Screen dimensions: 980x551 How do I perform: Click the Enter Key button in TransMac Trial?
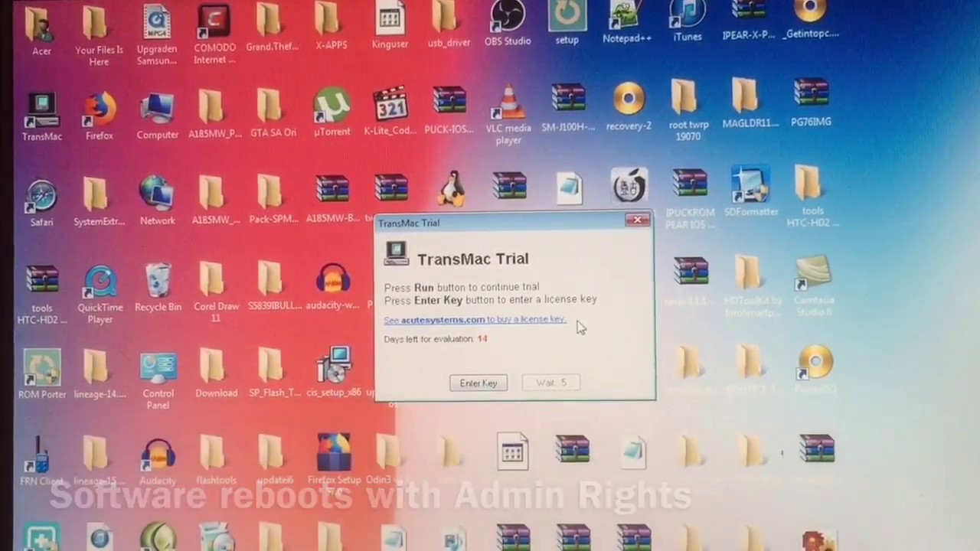click(x=479, y=383)
